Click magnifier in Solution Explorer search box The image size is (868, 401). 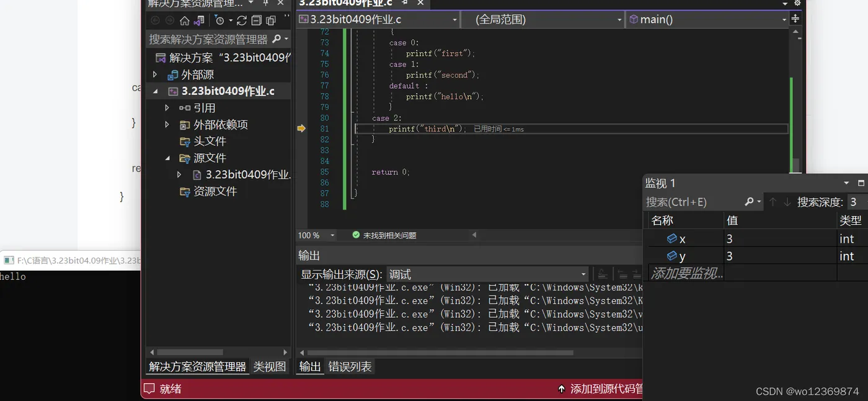point(277,39)
